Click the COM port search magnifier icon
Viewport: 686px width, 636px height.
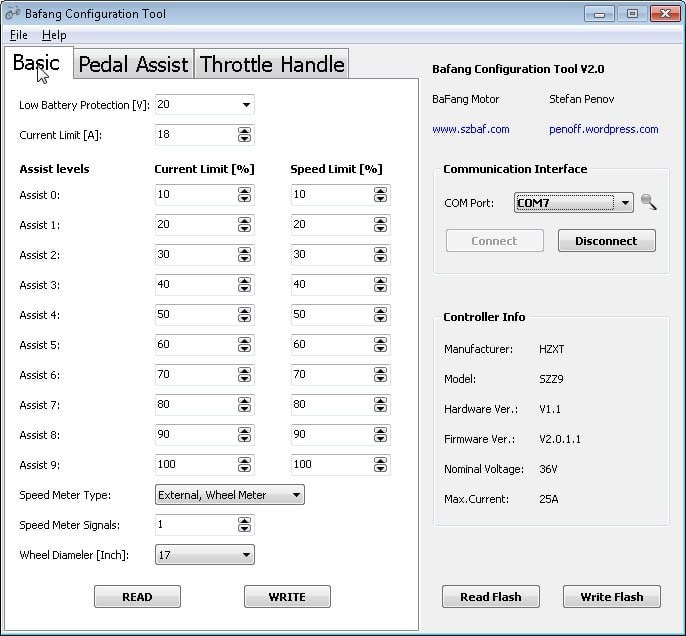(648, 202)
